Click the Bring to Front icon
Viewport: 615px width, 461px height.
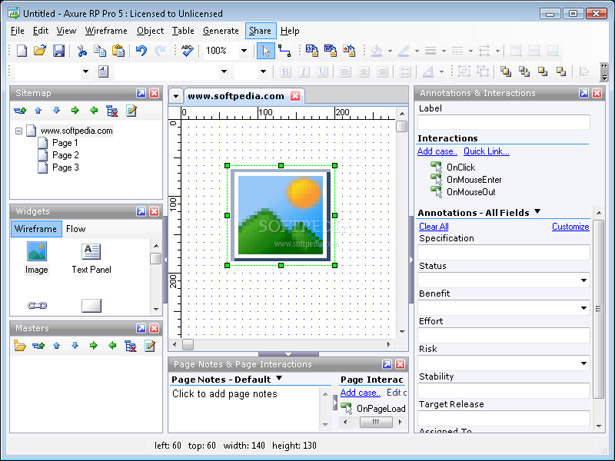506,71
